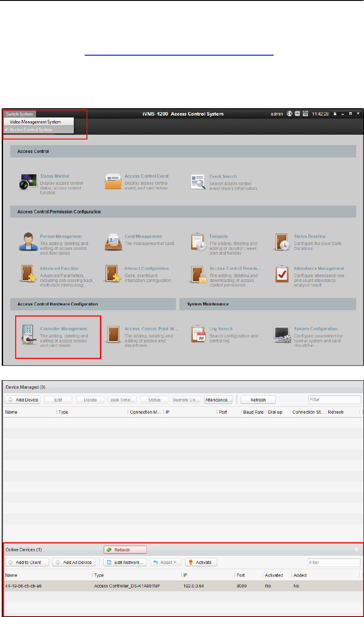This screenshot has width=364, height=617.
Task: Click the lock icon in title bar
Action: [x=335, y=114]
